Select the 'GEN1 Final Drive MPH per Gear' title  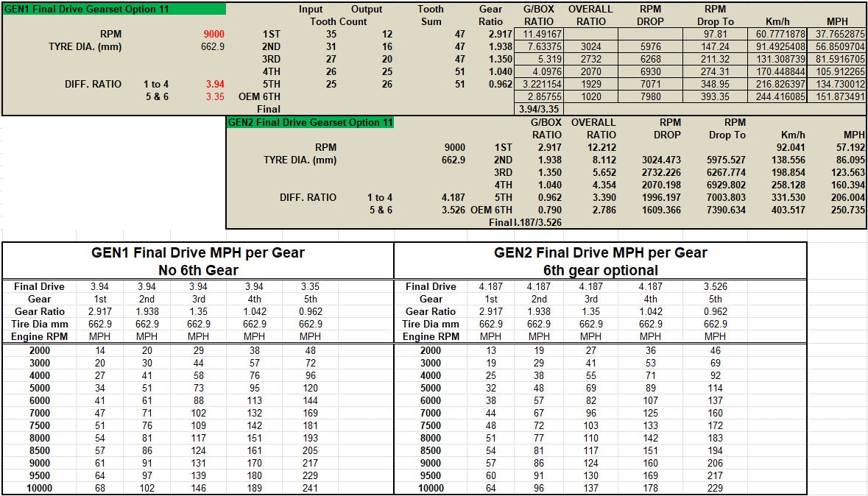coord(198,253)
